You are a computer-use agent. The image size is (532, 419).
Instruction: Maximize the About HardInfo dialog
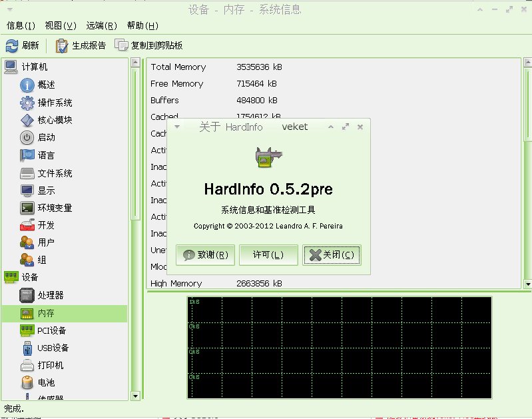coord(346,127)
